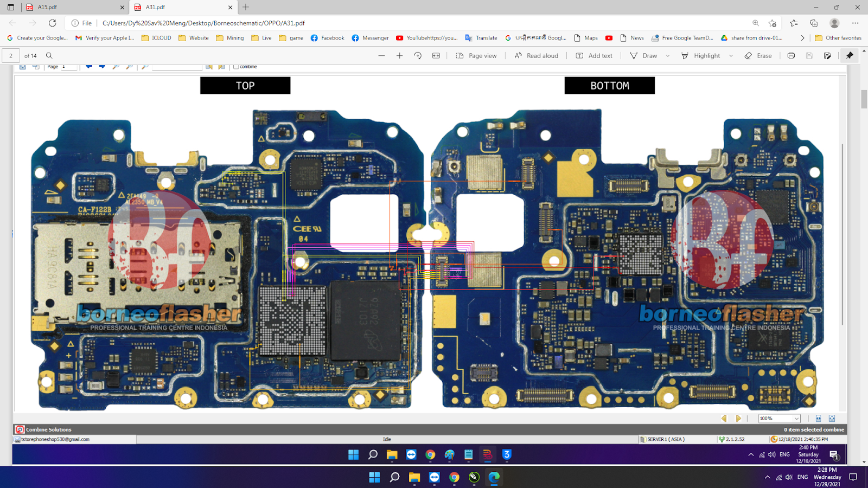The width and height of the screenshot is (868, 488).
Task: Expand the Live favorites folder
Action: pyautogui.click(x=261, y=38)
